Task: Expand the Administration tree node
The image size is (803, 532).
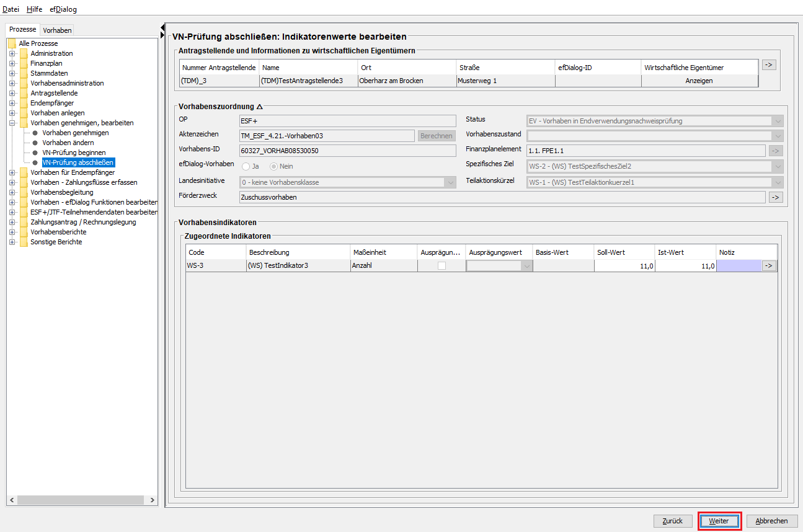Action: (x=12, y=53)
